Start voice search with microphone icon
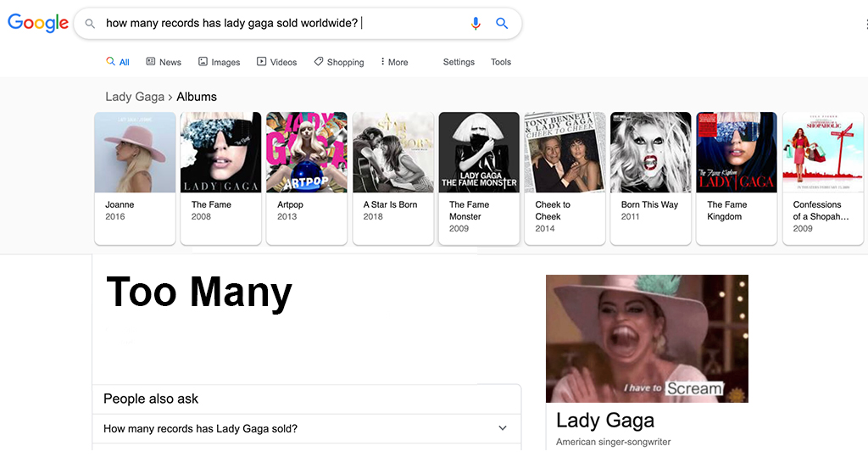This screenshot has height=474, width=868. [476, 23]
